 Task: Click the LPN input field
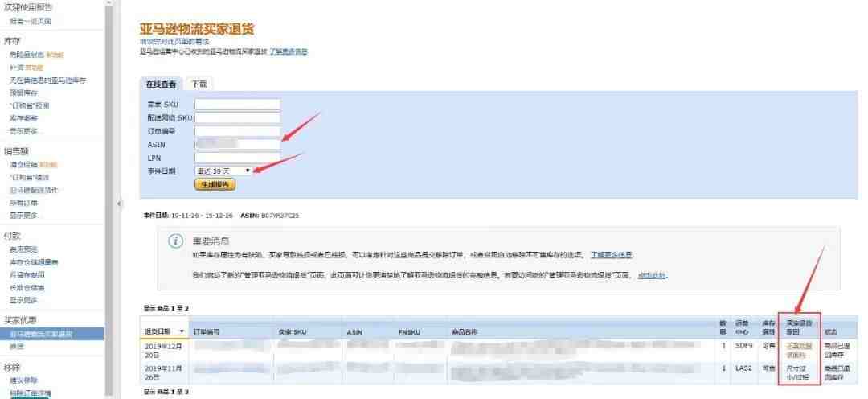(x=237, y=158)
